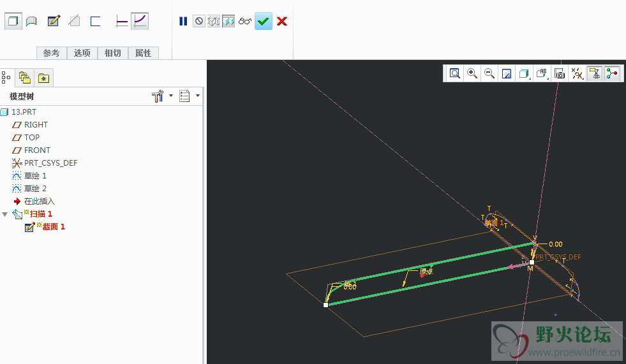Open the folder browser tab icon
The image size is (626, 364).
click(25, 78)
